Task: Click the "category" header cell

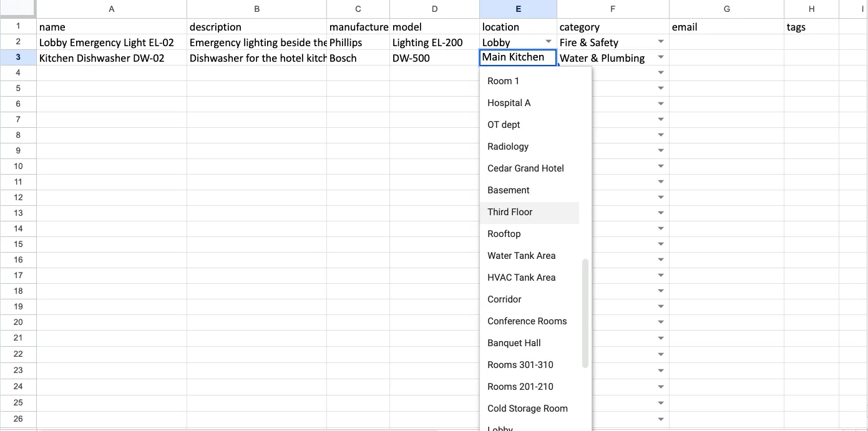Action: click(613, 27)
